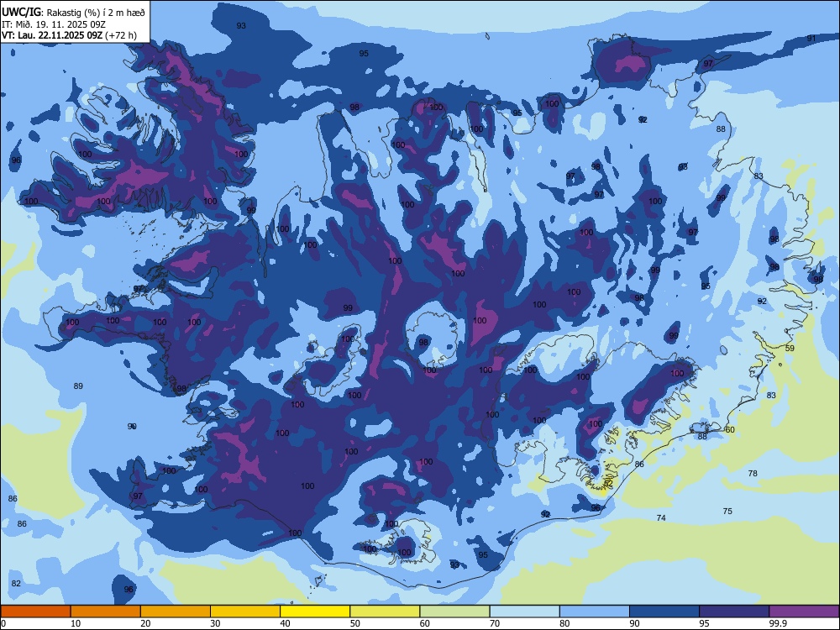Click the legend scale label '0'
This screenshot has width=840, height=630.
coord(3,623)
